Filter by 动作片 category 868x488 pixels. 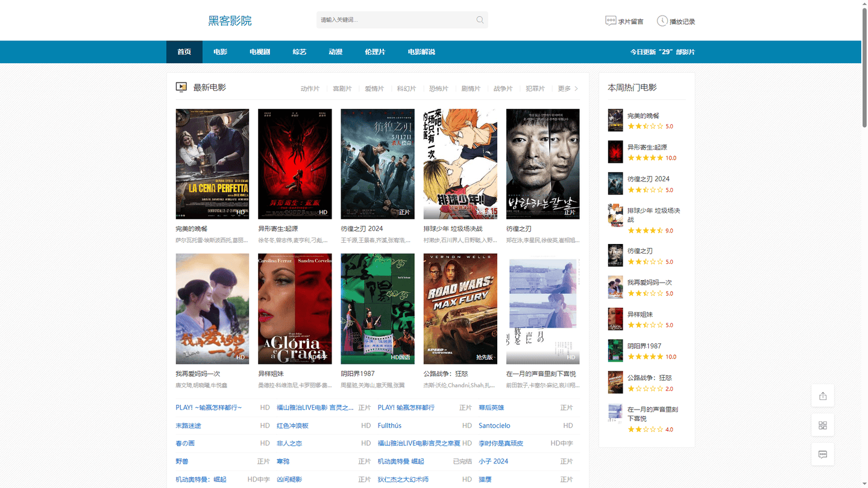click(x=310, y=89)
